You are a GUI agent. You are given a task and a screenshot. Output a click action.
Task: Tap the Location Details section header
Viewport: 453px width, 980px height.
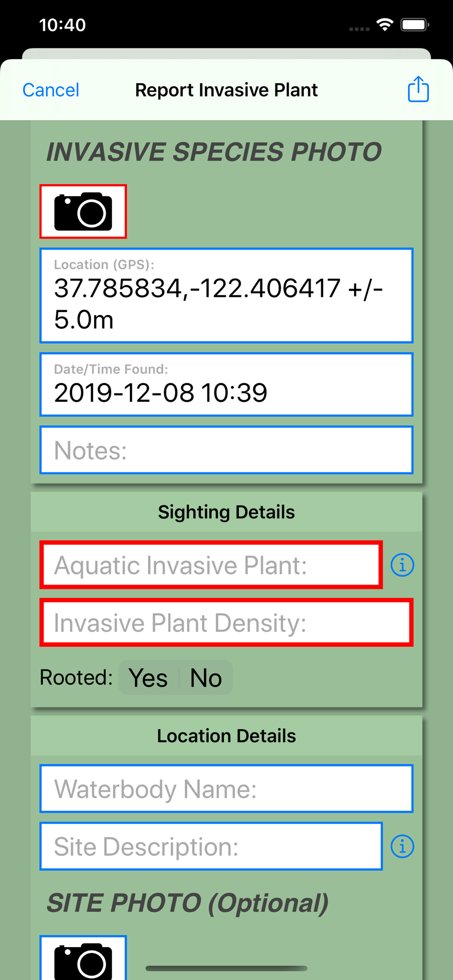pos(226,735)
